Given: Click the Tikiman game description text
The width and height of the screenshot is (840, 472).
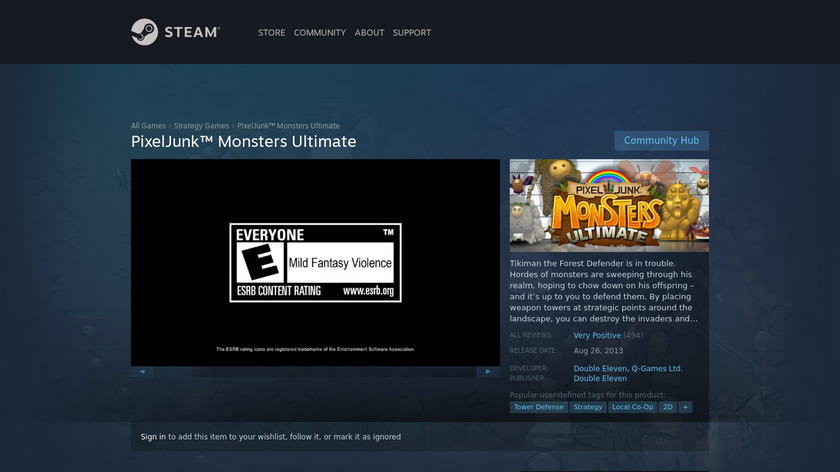Looking at the screenshot, I should (x=604, y=291).
